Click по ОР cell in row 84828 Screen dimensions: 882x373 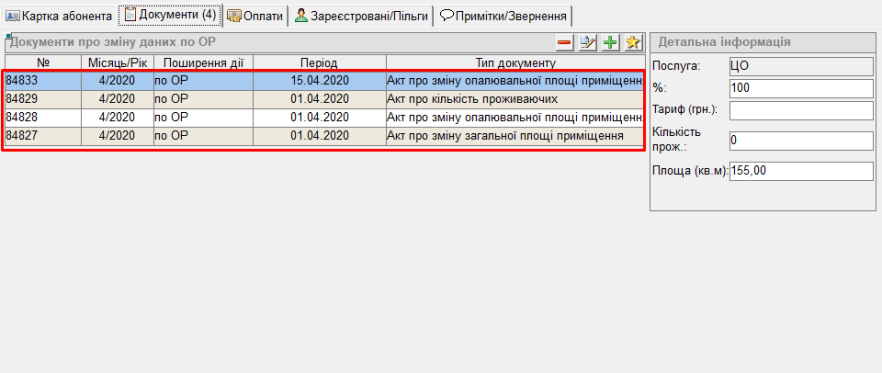[x=203, y=118]
